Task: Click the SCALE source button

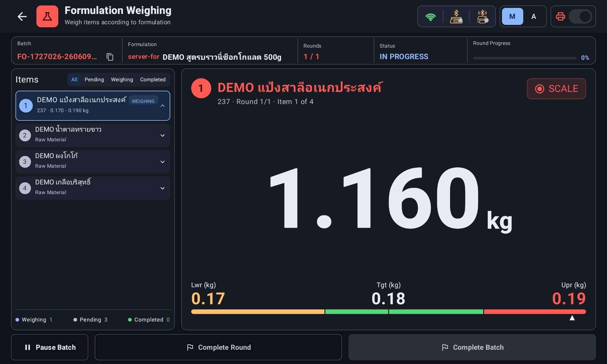Action: coord(556,89)
